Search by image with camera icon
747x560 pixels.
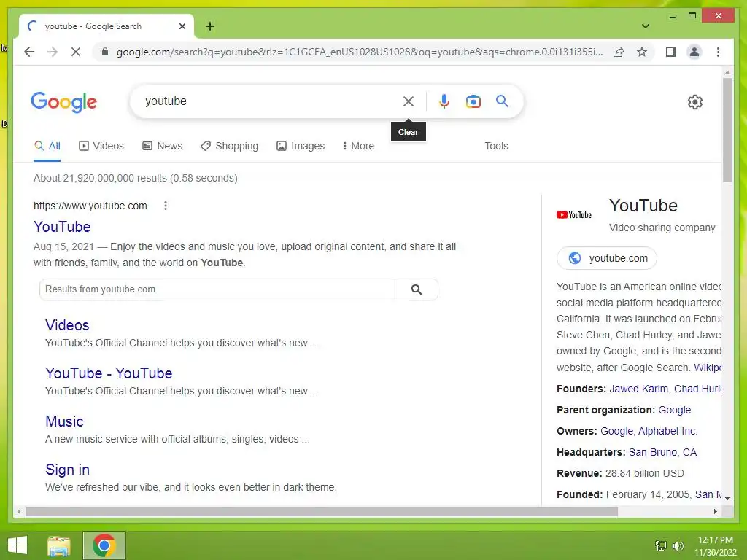pyautogui.click(x=473, y=101)
